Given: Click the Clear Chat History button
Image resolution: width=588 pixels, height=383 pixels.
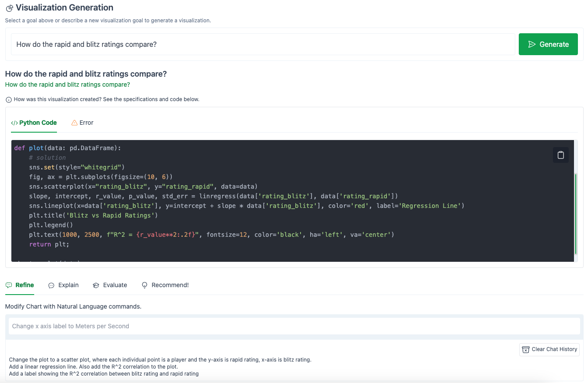Looking at the screenshot, I should (549, 349).
